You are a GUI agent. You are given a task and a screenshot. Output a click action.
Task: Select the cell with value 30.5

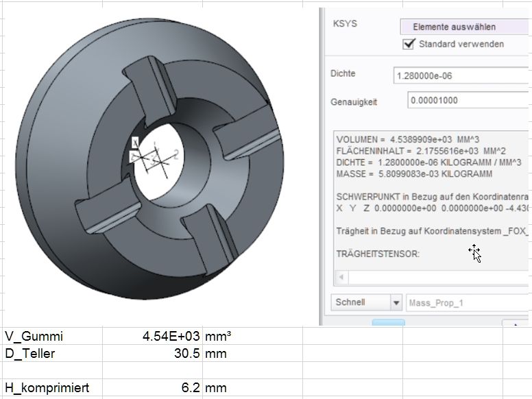tap(152, 354)
